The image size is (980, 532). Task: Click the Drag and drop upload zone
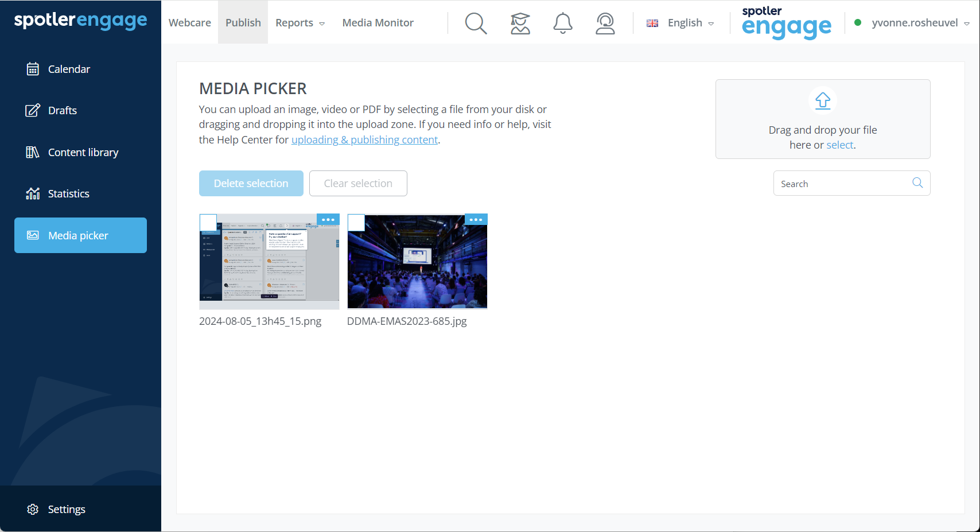click(x=823, y=119)
